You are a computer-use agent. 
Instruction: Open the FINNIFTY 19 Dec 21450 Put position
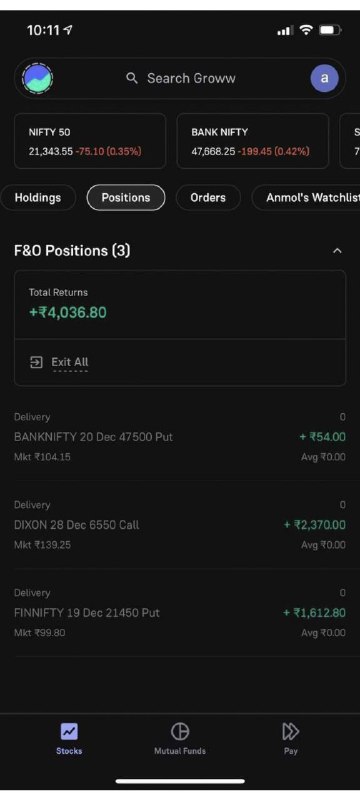[180, 613]
